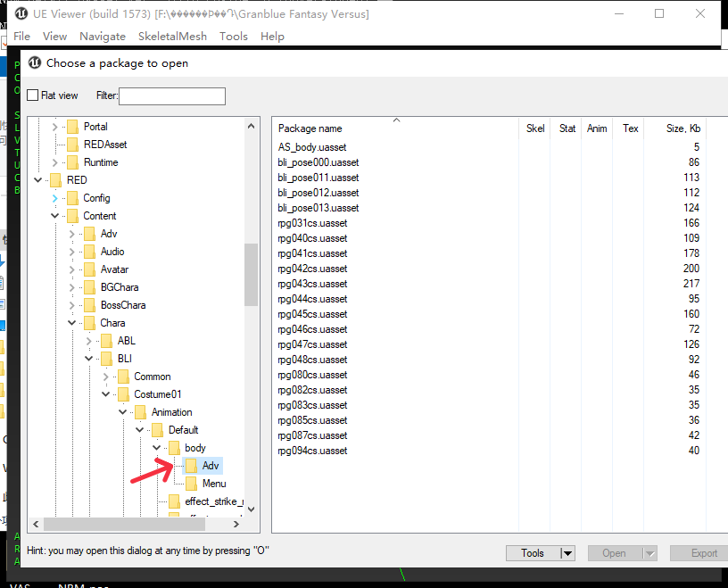Viewport: 728px width, 588px height.
Task: Click the Filter text field
Action: pyautogui.click(x=172, y=96)
